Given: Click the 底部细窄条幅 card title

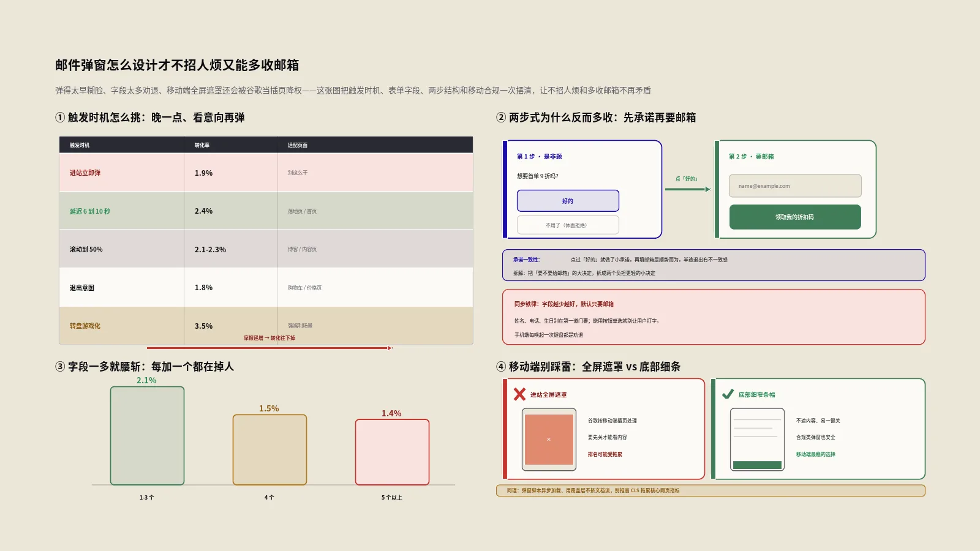Looking at the screenshot, I should coord(756,395).
